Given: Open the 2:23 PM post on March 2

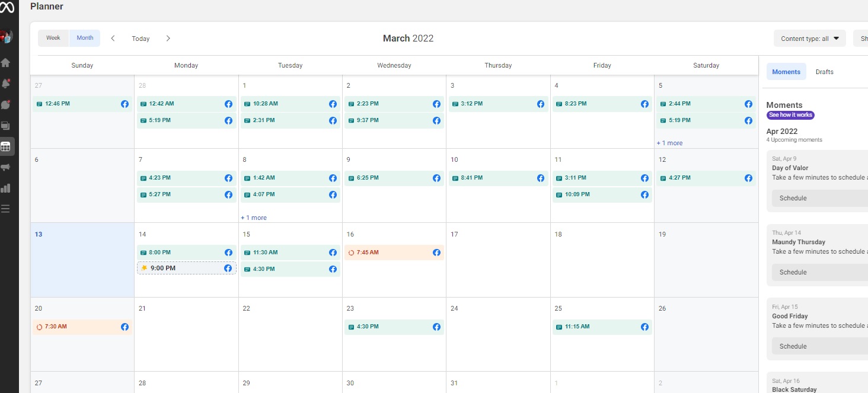Looking at the screenshot, I should click(x=394, y=104).
